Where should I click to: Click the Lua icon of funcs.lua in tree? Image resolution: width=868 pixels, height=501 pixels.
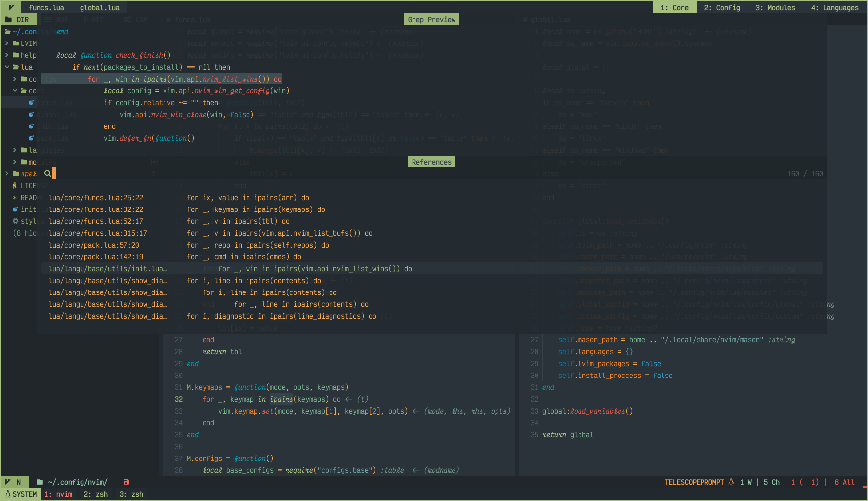pyautogui.click(x=31, y=103)
